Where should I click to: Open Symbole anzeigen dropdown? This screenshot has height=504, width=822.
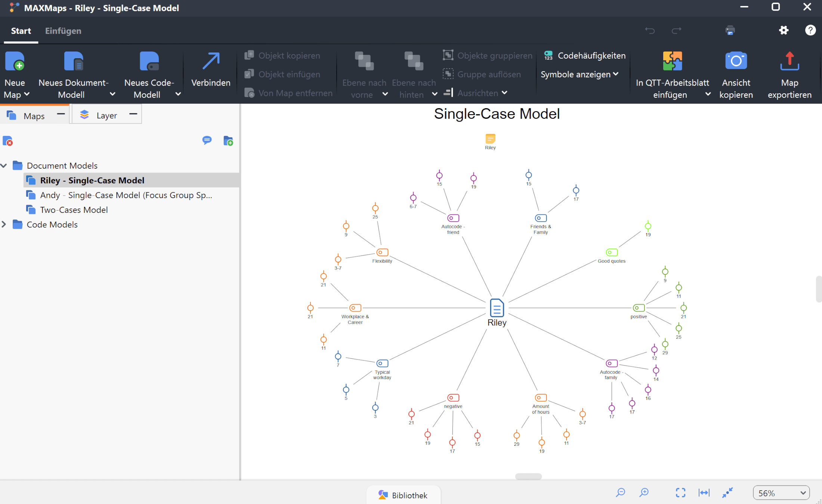click(580, 74)
